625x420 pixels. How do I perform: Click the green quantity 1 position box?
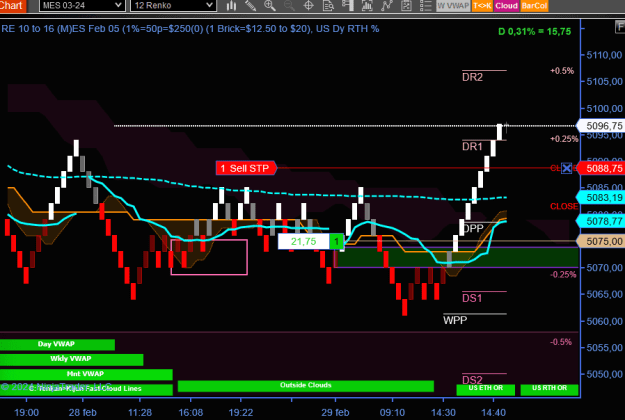pyautogui.click(x=336, y=241)
